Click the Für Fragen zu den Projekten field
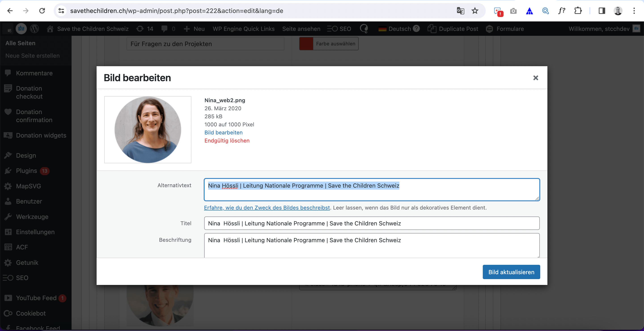 [x=205, y=44]
